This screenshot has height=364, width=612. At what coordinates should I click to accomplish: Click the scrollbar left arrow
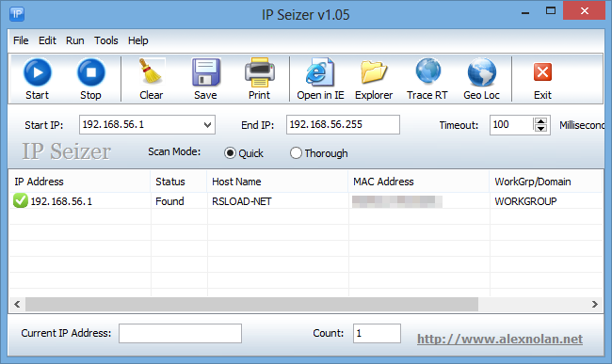[17, 304]
